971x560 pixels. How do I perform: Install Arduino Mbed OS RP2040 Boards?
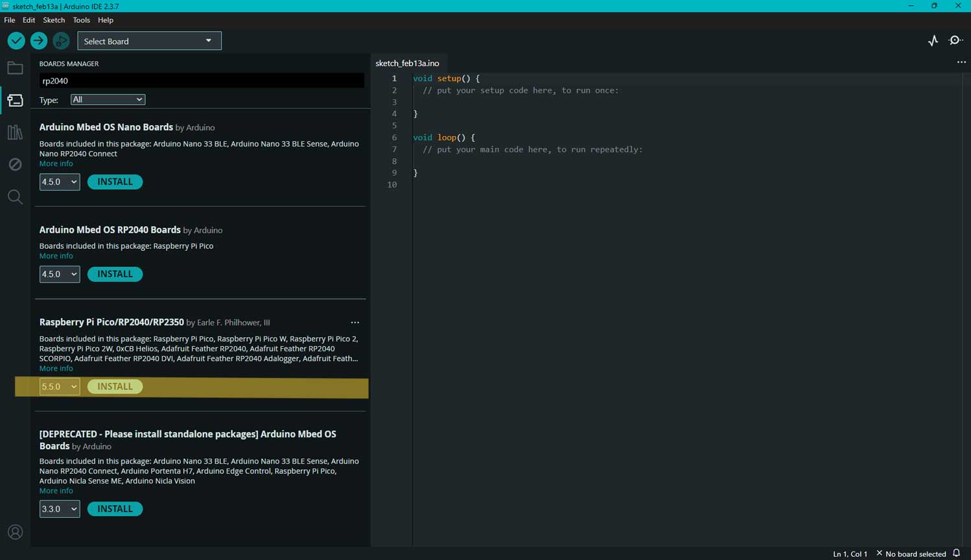[115, 274]
